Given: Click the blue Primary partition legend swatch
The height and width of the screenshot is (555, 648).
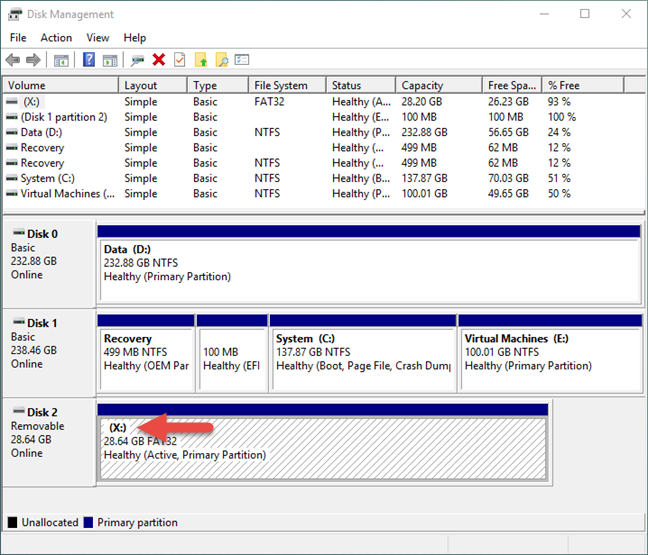Looking at the screenshot, I should click(x=88, y=522).
